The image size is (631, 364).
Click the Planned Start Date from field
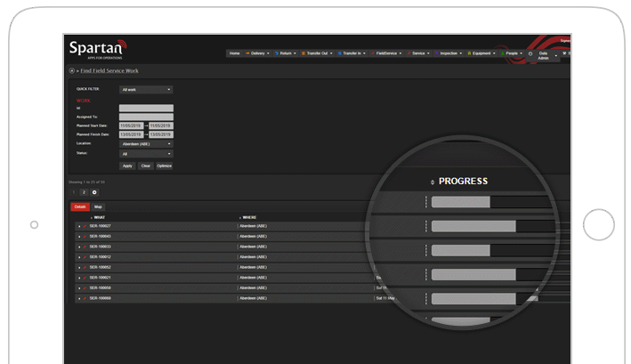pyautogui.click(x=131, y=125)
